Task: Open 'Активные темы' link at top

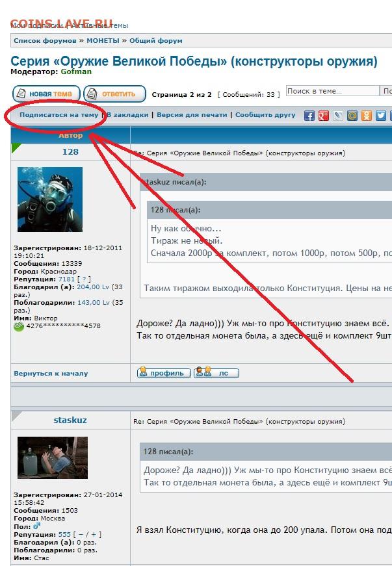Action: coord(99,25)
